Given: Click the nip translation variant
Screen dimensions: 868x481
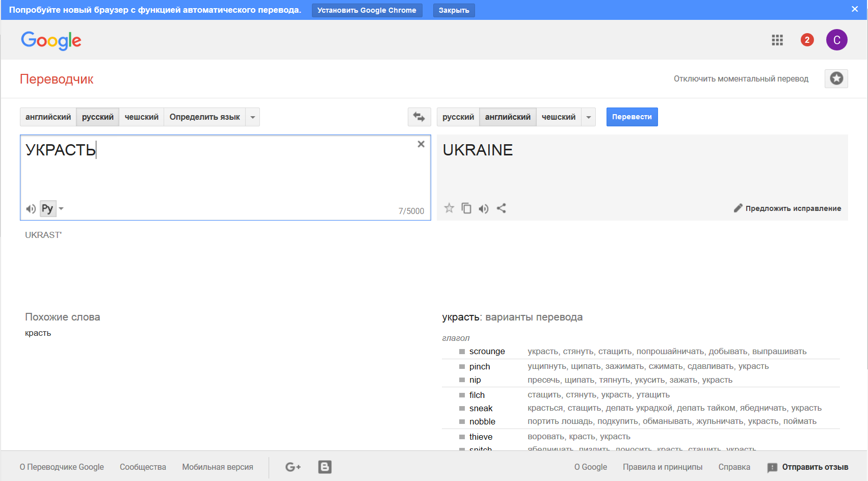Looking at the screenshot, I should point(475,380).
